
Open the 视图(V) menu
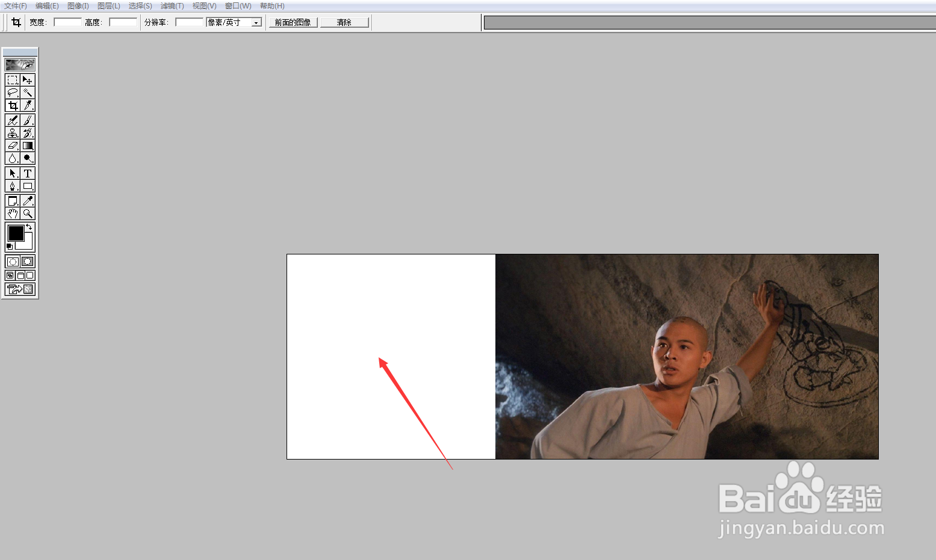[204, 6]
